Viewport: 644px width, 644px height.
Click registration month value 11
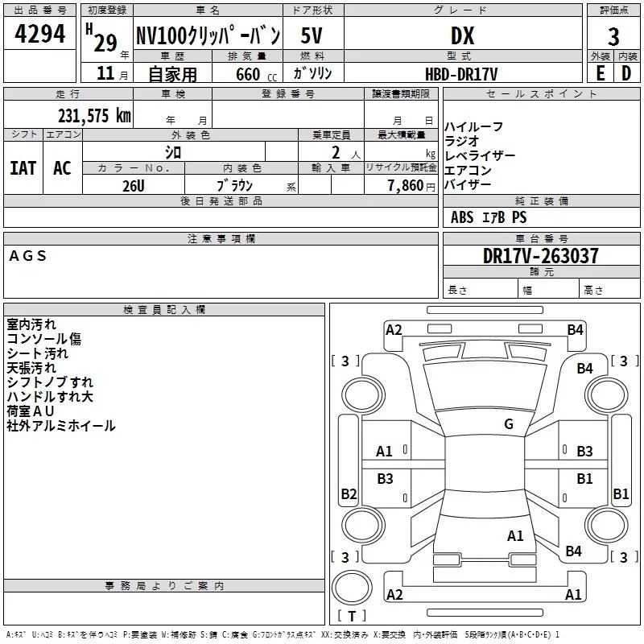click(105, 73)
